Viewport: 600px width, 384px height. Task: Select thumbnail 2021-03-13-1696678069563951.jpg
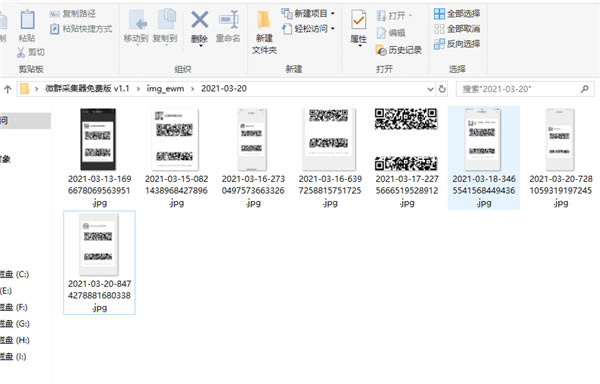point(98,139)
